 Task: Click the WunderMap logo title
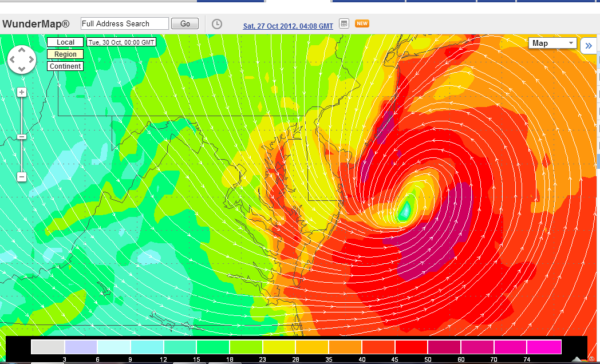(36, 23)
